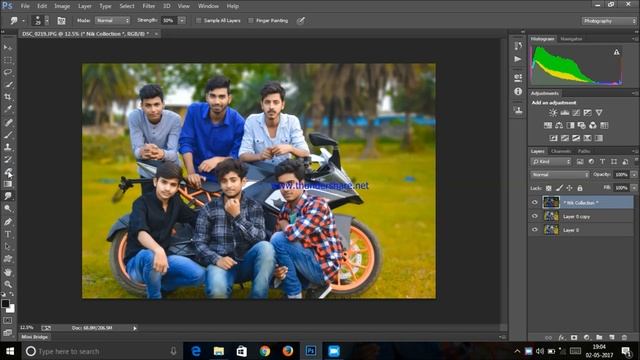Viewport: 640px width, 360px height.
Task: Select the Horizontal Type tool
Action: [x=8, y=234]
